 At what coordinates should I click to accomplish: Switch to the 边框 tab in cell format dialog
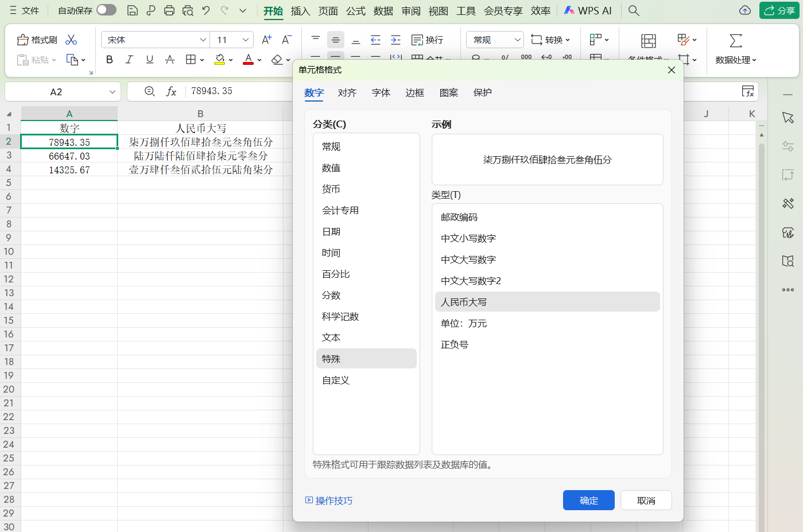pyautogui.click(x=414, y=92)
